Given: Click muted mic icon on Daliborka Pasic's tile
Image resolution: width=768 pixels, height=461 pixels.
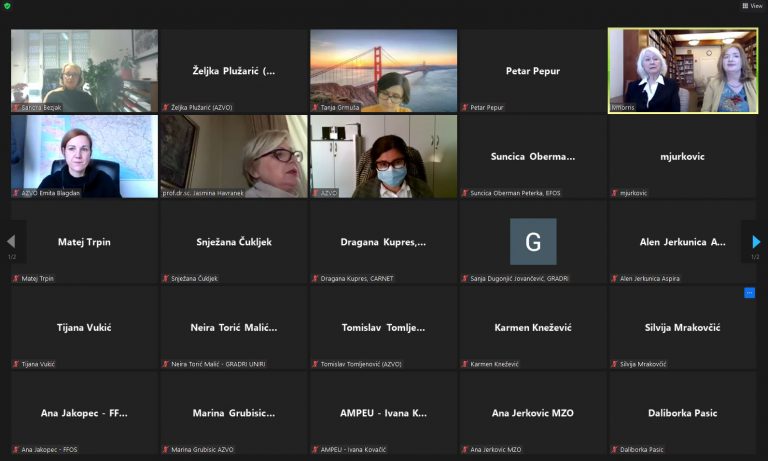Looking at the screenshot, I should point(614,450).
